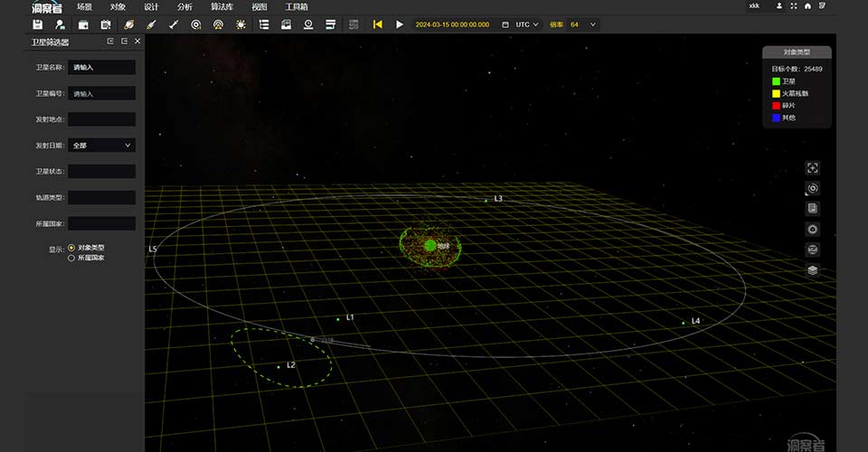Reset time with the yellow skip-to-start button
Image resolution: width=868 pixels, height=452 pixels.
pos(377,24)
